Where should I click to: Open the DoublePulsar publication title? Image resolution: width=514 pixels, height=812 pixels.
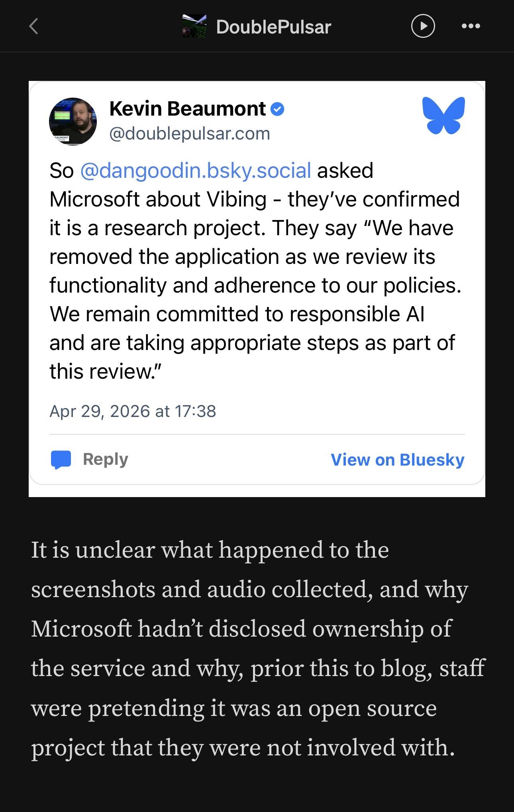click(273, 27)
